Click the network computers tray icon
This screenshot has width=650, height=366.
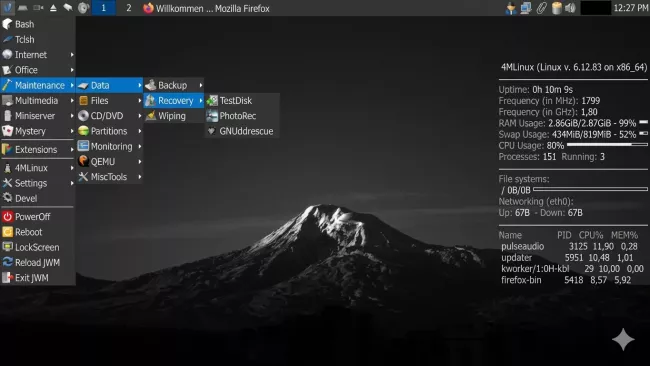tap(526, 8)
